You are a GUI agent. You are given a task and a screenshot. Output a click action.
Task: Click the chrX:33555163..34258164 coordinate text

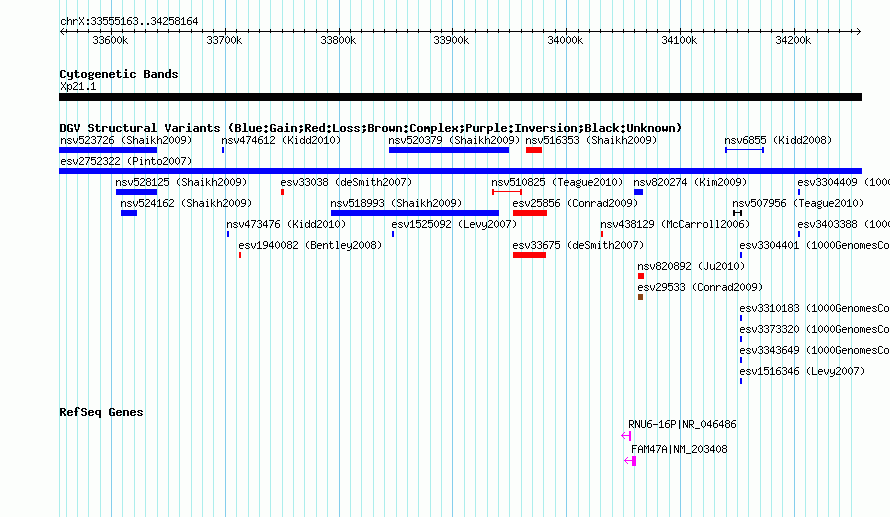129,22
